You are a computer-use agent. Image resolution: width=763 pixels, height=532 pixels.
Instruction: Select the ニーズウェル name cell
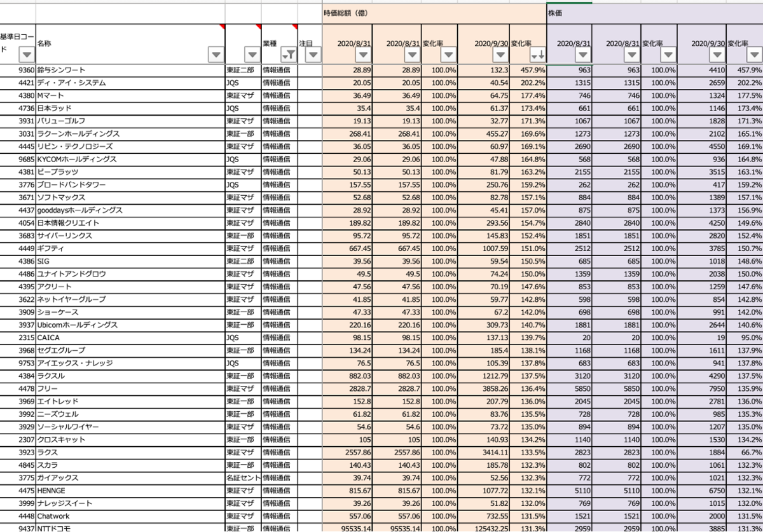(130, 414)
